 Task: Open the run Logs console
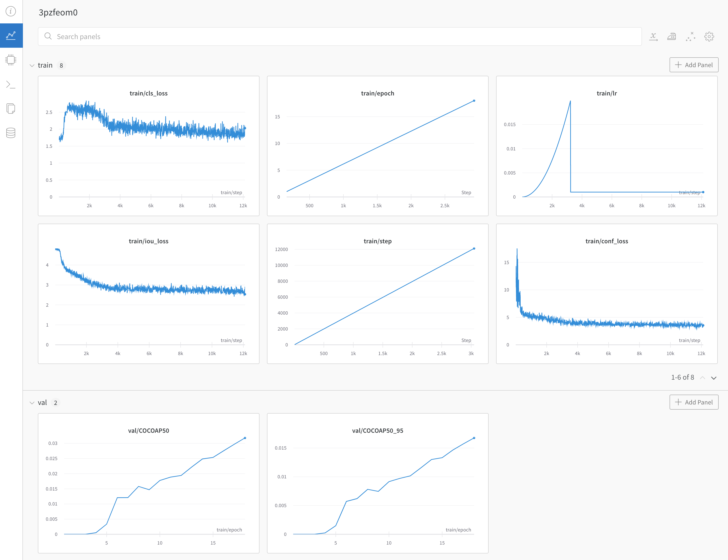tap(11, 84)
